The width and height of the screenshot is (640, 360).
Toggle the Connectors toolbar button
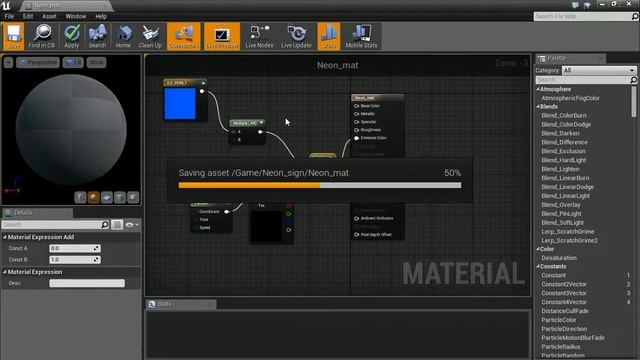click(184, 36)
